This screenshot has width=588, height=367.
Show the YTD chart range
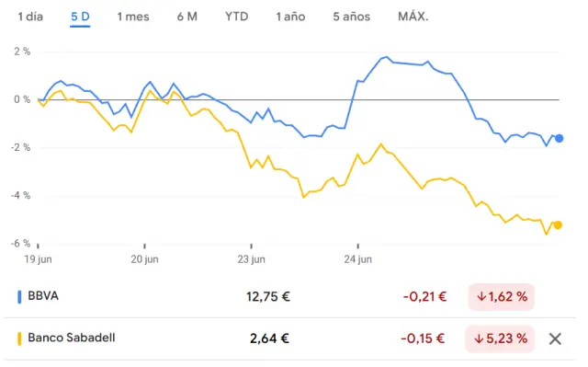point(237,17)
